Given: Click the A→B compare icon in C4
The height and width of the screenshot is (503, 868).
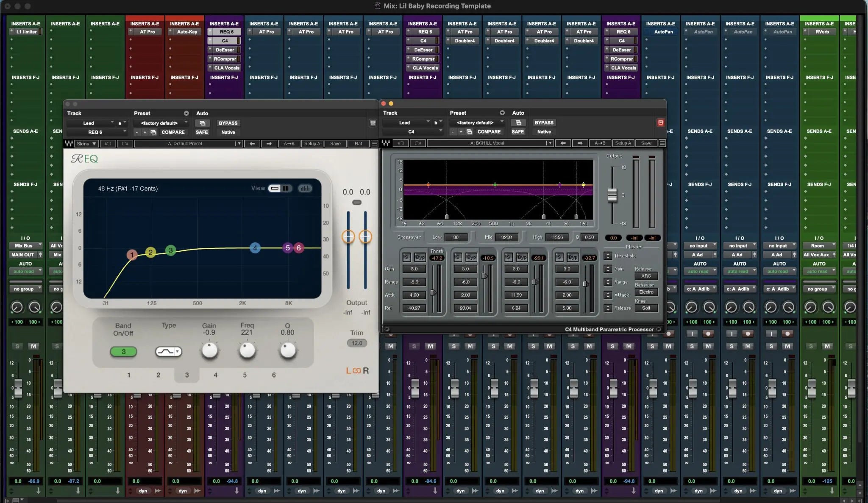Looking at the screenshot, I should (x=600, y=143).
